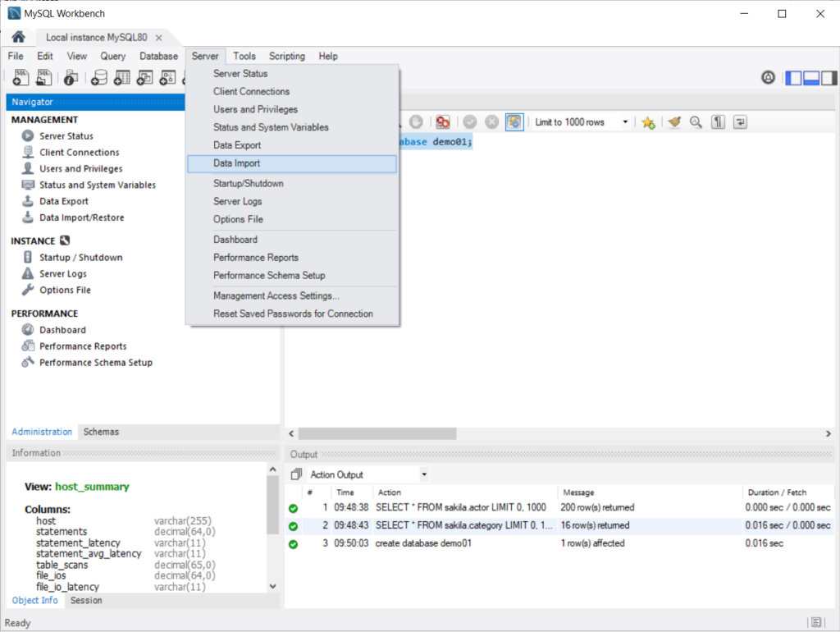Open Dashboard from the Server menu

tap(292, 240)
